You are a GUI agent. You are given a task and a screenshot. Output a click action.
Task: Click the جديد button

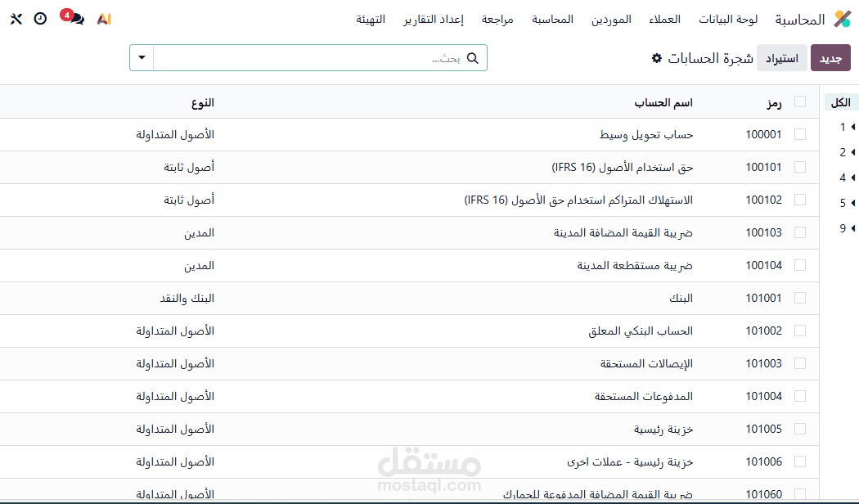point(830,57)
